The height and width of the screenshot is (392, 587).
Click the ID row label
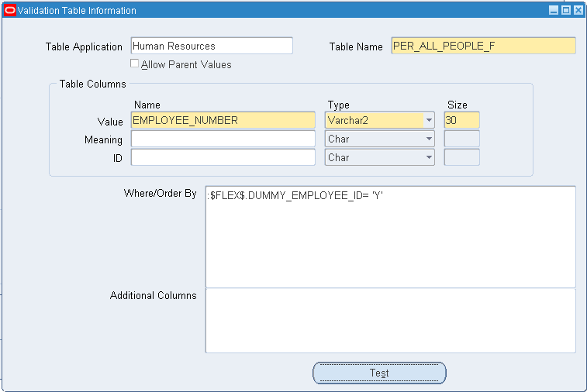[118, 158]
